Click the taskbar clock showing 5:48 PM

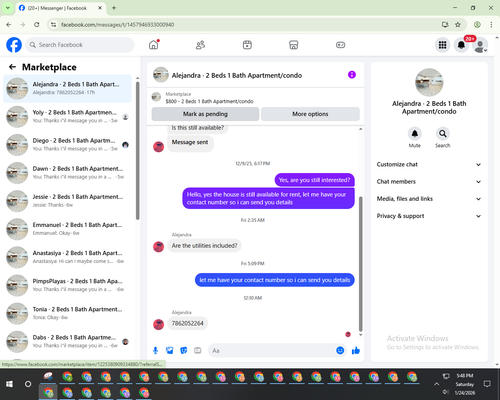pos(465,376)
